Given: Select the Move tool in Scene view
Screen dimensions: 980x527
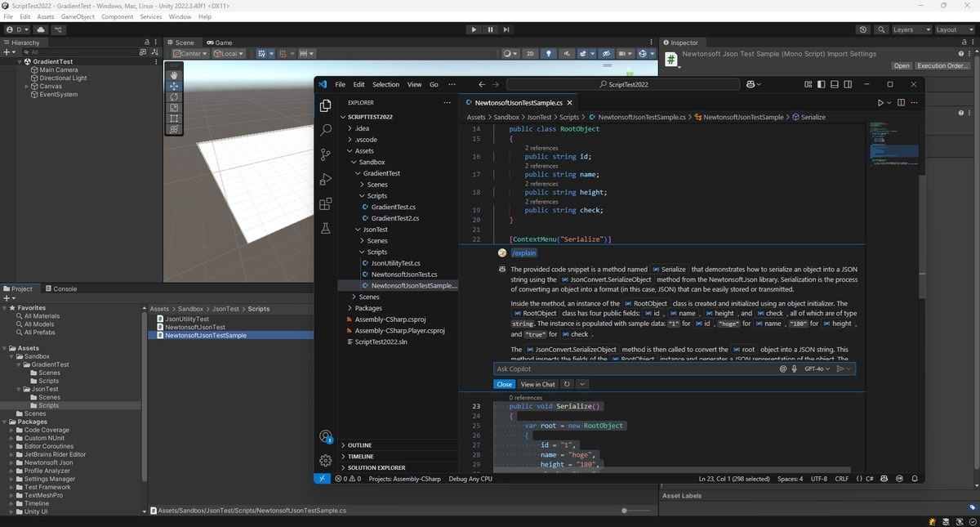Looking at the screenshot, I should tap(174, 86).
